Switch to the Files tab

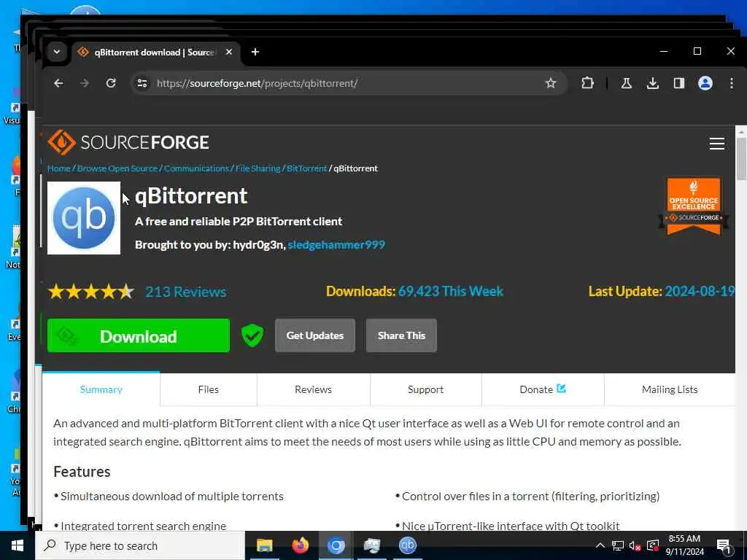(x=208, y=389)
